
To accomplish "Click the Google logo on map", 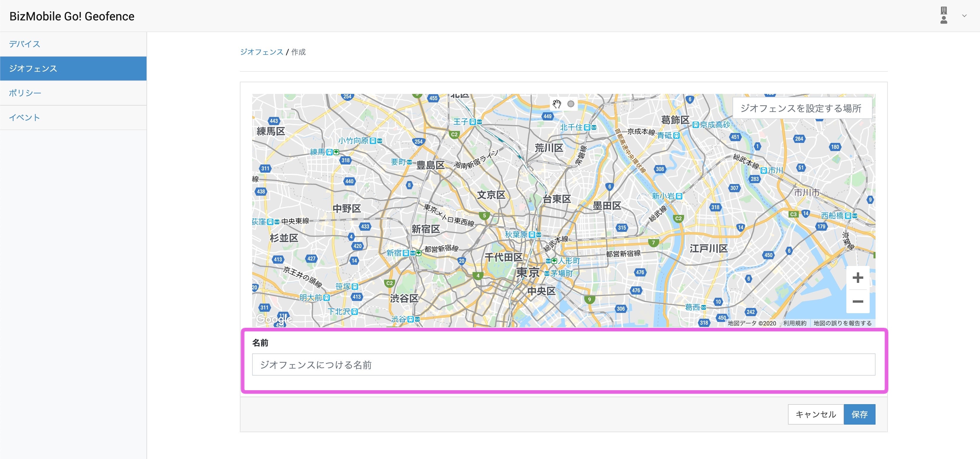I will pos(273,319).
